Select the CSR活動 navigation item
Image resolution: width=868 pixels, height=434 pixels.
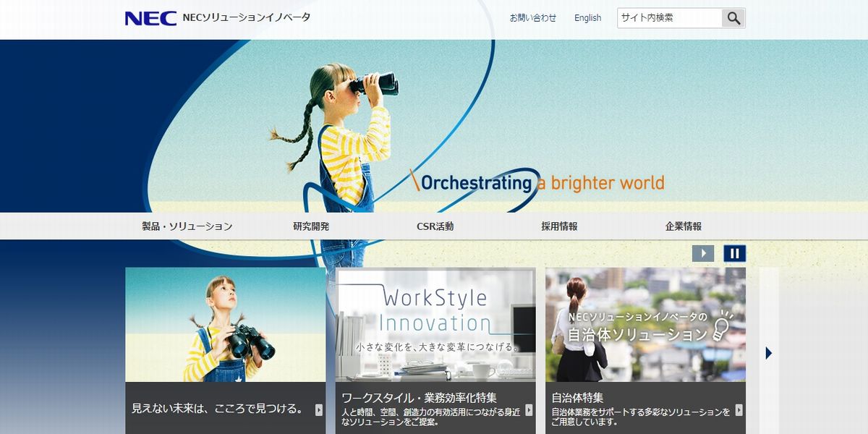(x=435, y=226)
